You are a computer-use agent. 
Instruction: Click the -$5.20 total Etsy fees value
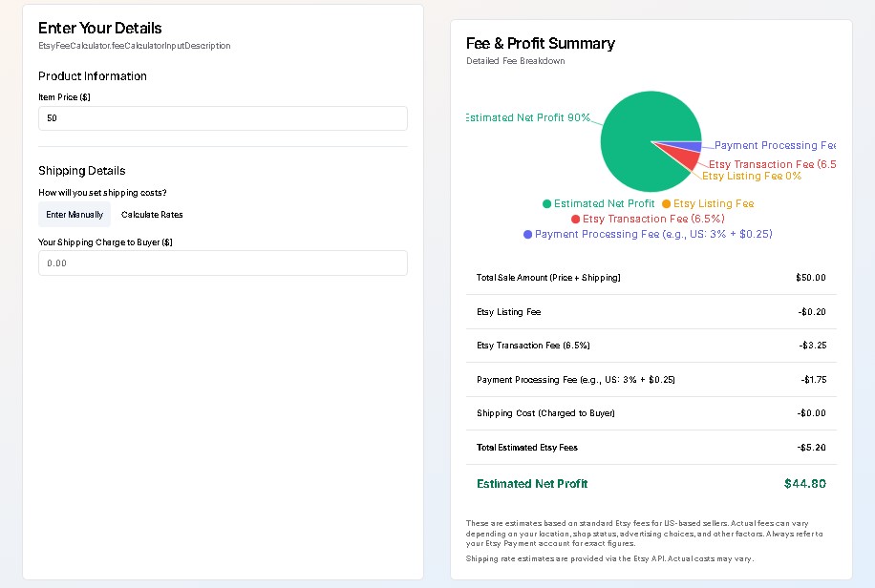(811, 448)
